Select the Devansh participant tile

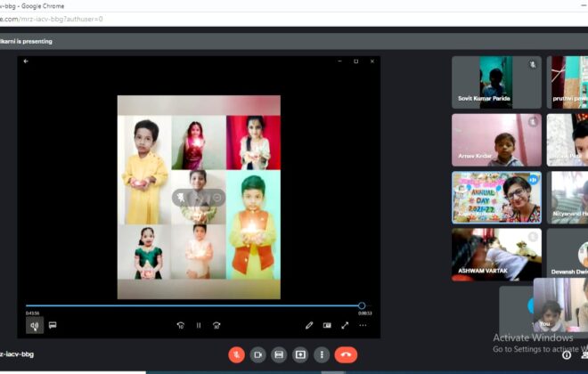coord(568,253)
